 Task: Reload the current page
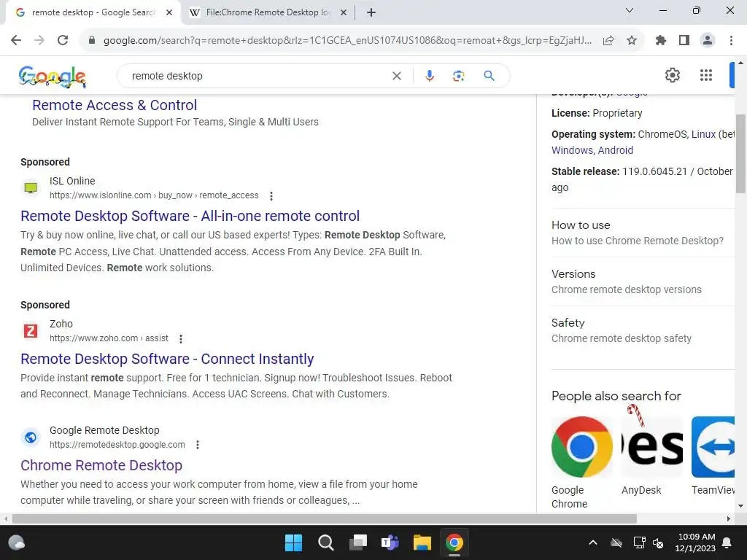click(63, 41)
